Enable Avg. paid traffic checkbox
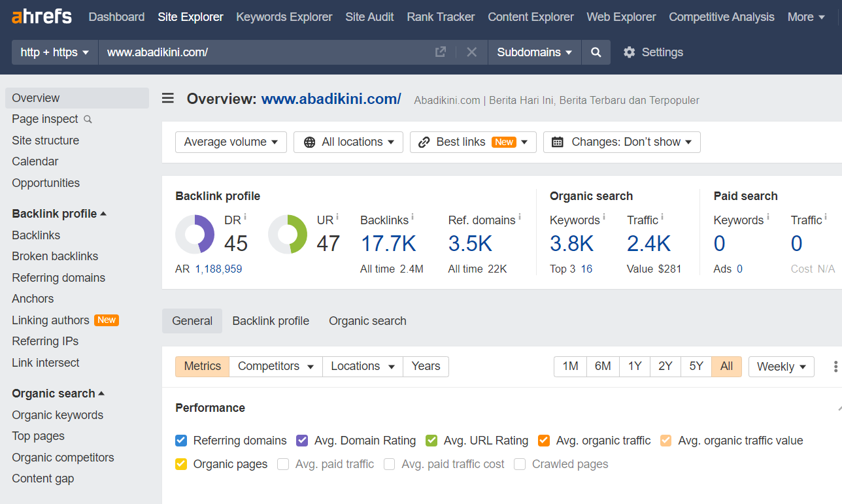 coord(283,464)
